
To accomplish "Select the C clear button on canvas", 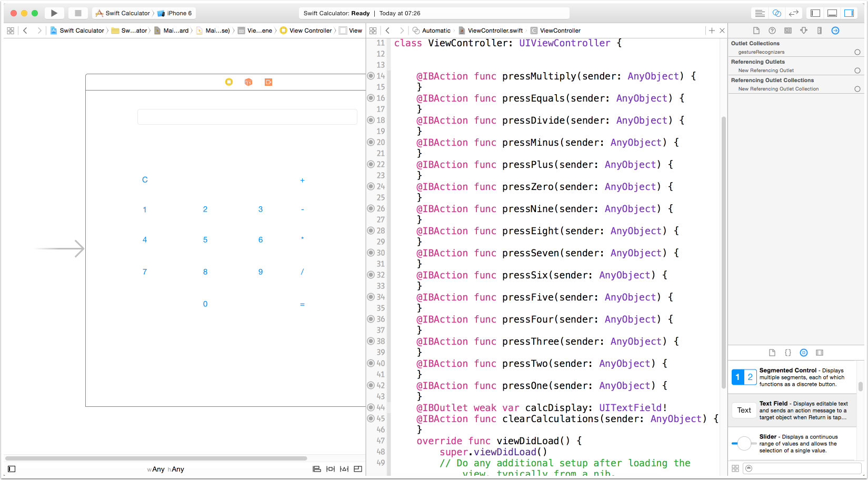I will [x=145, y=180].
